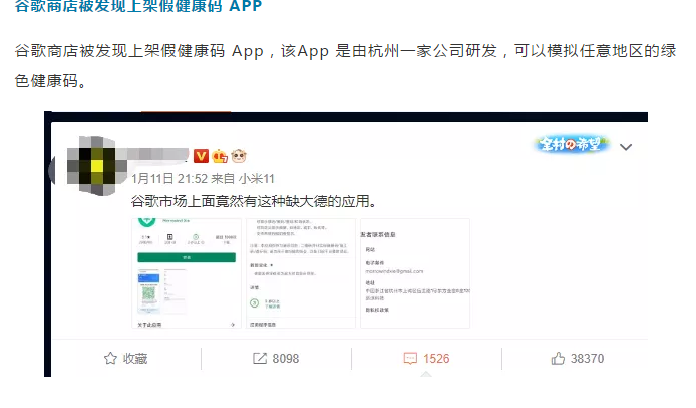Click the like count 38370
Screen dimensions: 696x408
(587, 359)
